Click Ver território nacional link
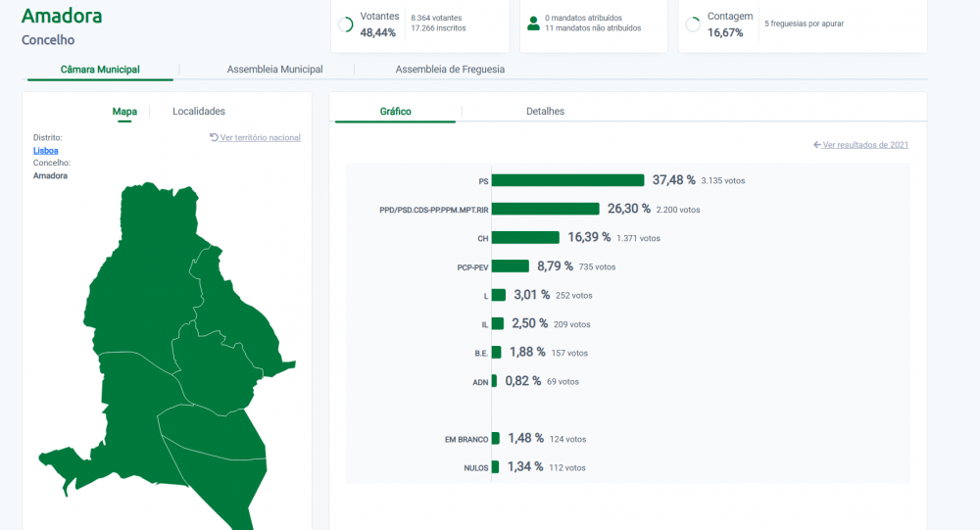This screenshot has height=530, width=980. pyautogui.click(x=260, y=137)
